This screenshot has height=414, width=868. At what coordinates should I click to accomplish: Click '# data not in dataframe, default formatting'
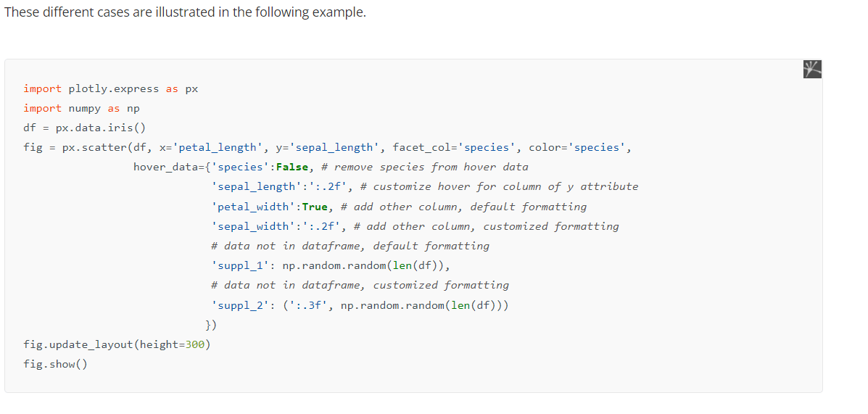point(350,246)
